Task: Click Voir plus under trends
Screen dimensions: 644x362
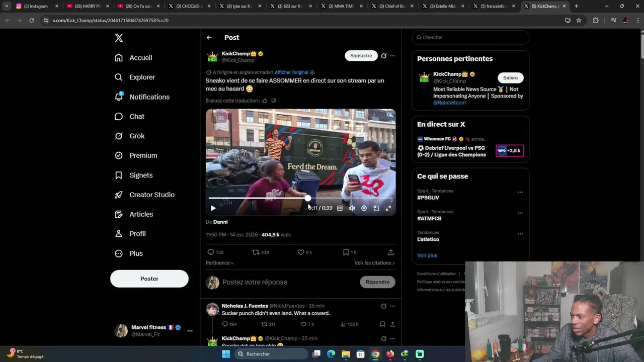Action: click(427, 255)
